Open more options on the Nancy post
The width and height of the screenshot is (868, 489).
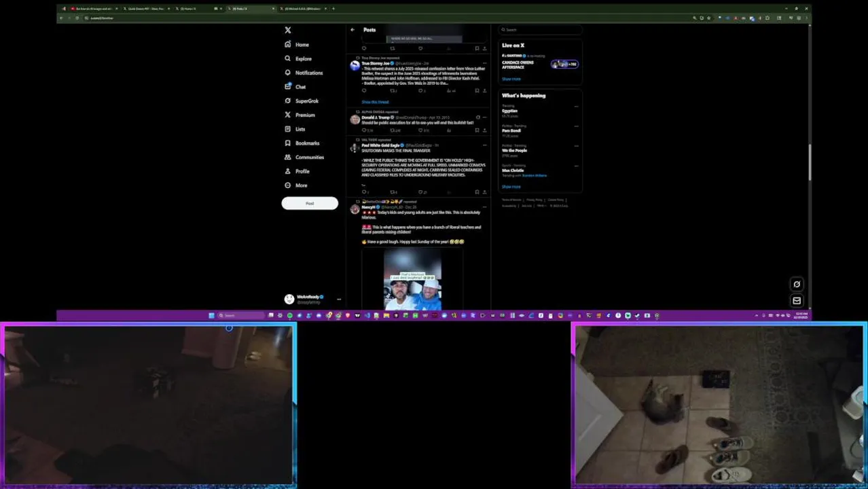[x=484, y=207]
